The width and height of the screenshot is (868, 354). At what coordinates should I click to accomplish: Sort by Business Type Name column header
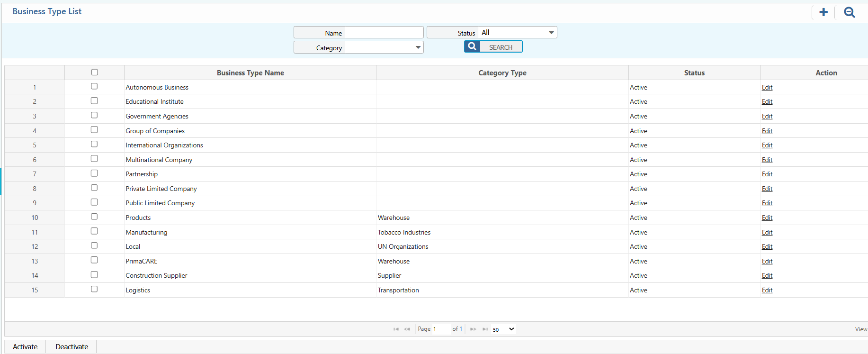(x=250, y=73)
